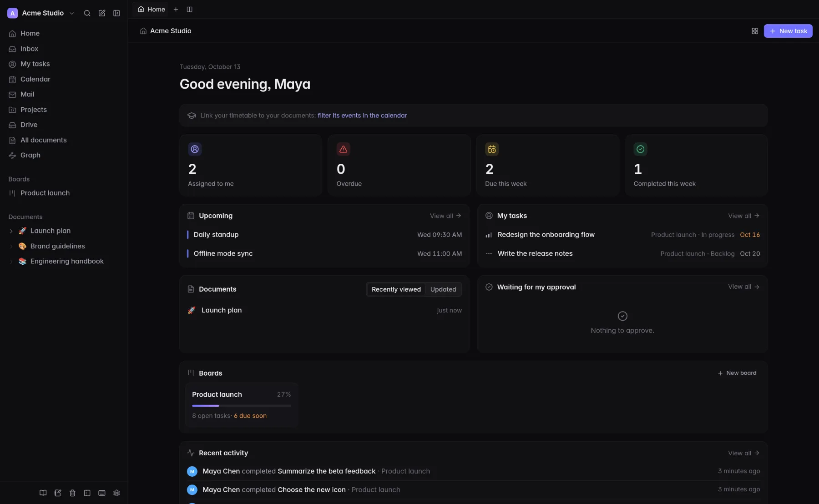
Task: Go to Calendar in the sidebar
Action: 64,79
